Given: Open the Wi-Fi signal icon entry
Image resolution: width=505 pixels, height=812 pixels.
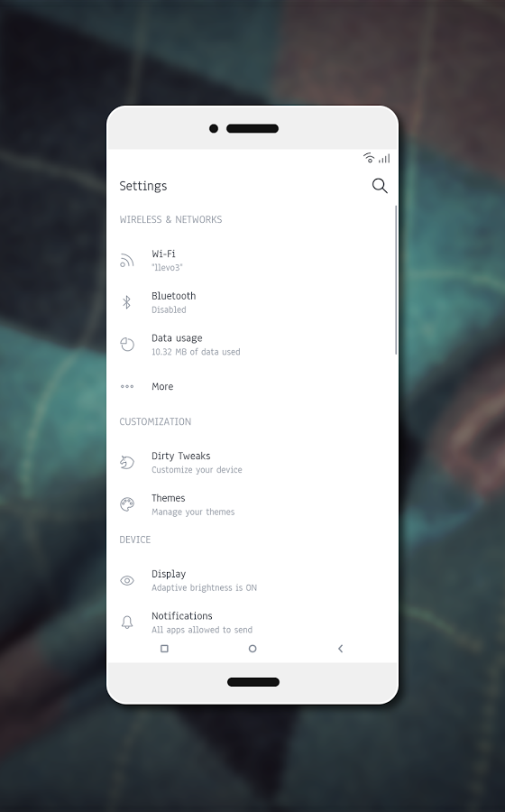Looking at the screenshot, I should click(x=127, y=260).
